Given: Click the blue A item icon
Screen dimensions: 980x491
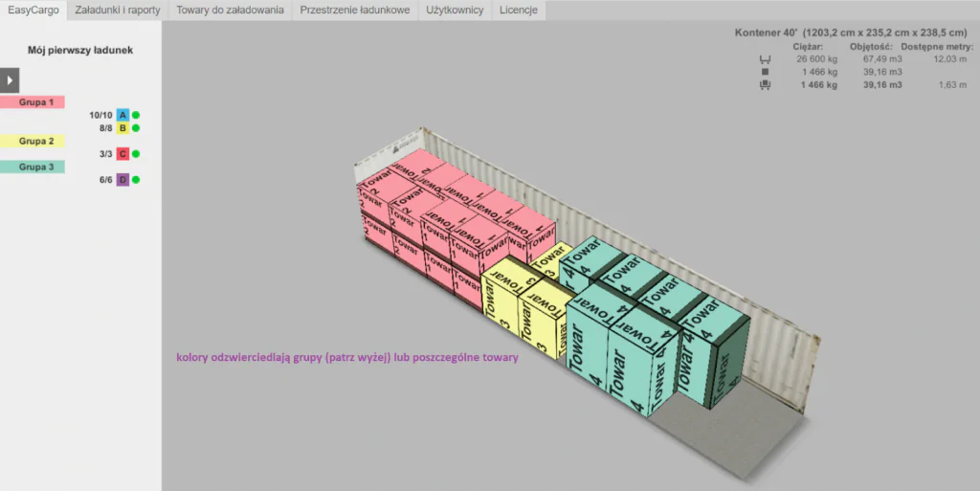Looking at the screenshot, I should point(122,115).
